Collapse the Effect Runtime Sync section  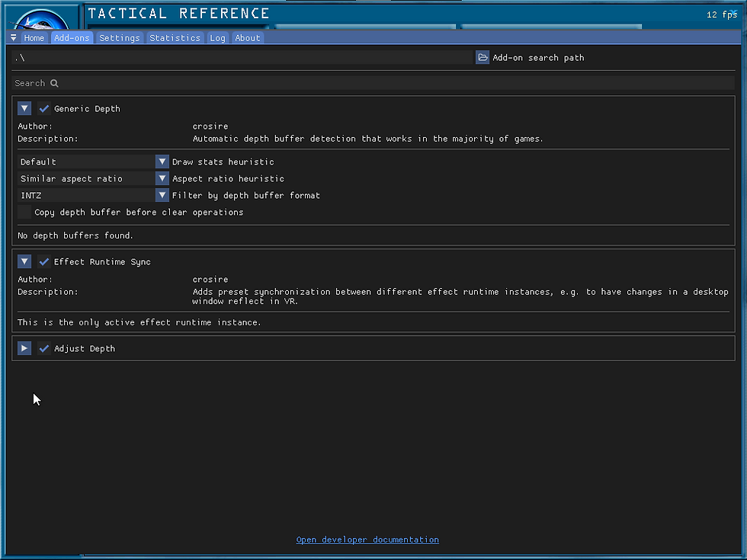point(24,261)
